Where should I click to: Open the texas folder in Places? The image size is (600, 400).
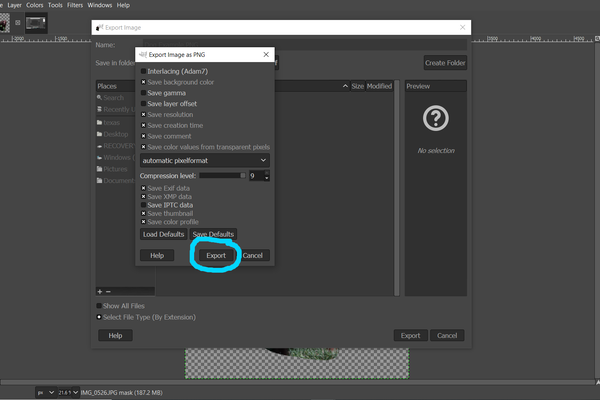[108, 122]
